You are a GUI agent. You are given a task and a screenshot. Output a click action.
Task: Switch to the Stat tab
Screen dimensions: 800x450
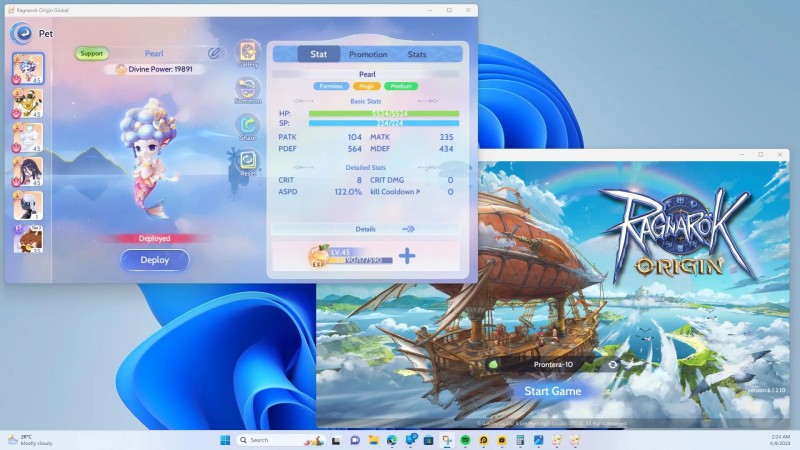(318, 54)
